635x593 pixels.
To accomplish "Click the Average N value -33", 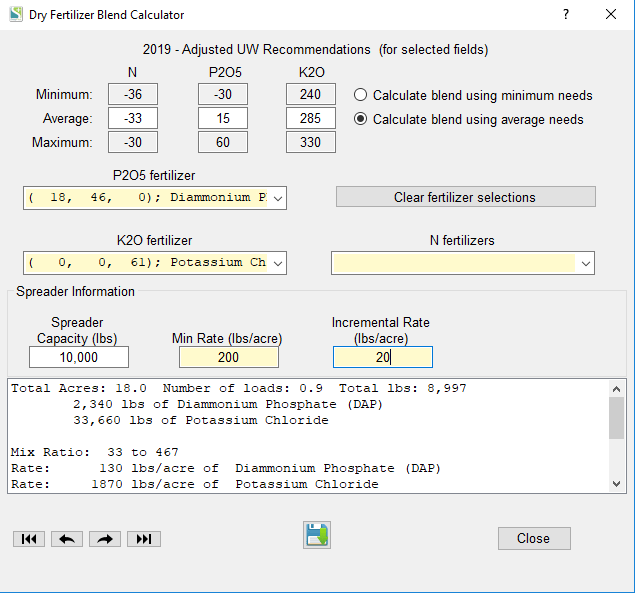I will point(133,118).
